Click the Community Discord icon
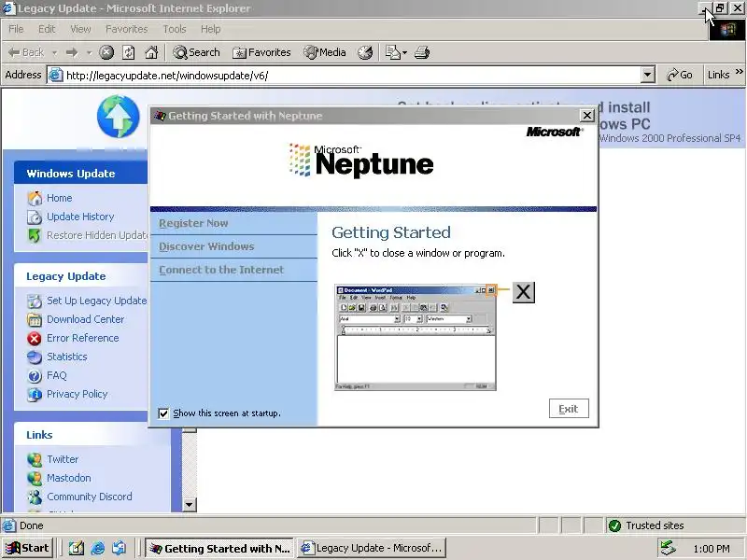 pyautogui.click(x=35, y=497)
